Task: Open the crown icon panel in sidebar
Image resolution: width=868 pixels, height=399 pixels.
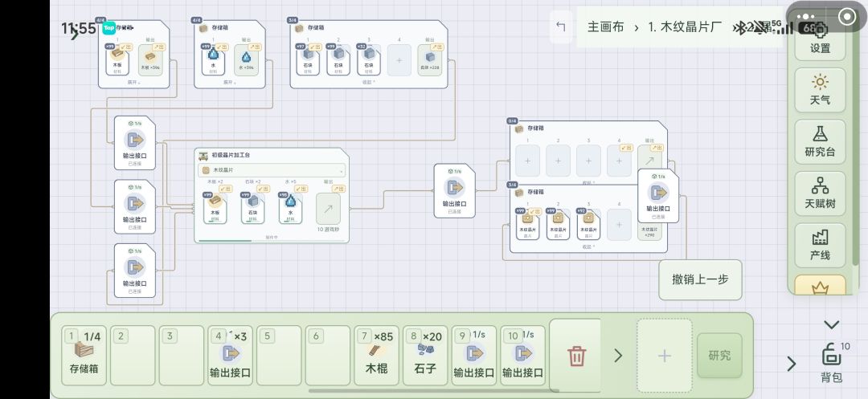Action: point(820,286)
